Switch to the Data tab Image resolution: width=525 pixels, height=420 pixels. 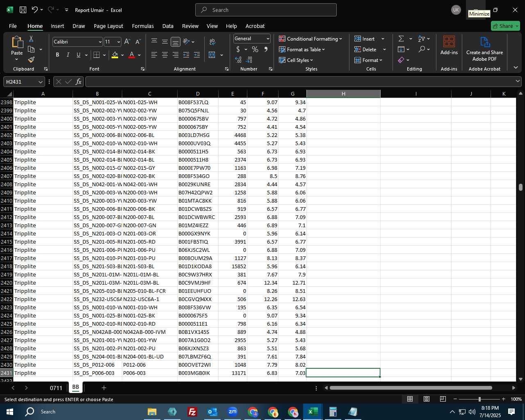pos(168,26)
